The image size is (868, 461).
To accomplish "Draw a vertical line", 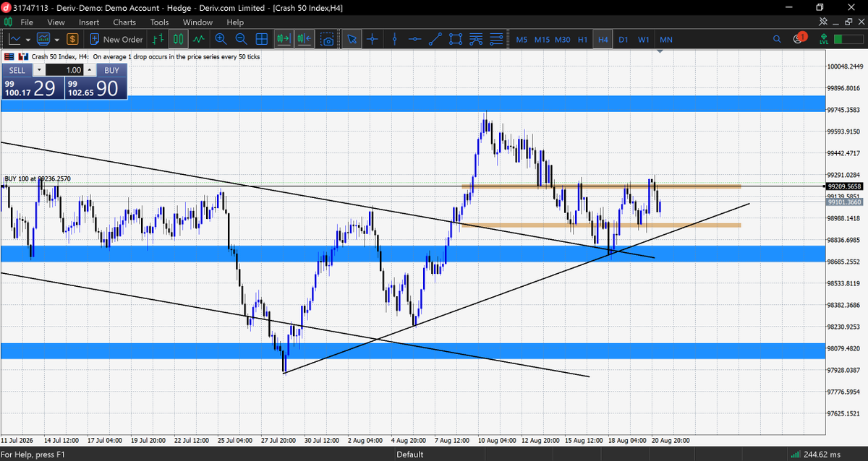I will [x=393, y=39].
